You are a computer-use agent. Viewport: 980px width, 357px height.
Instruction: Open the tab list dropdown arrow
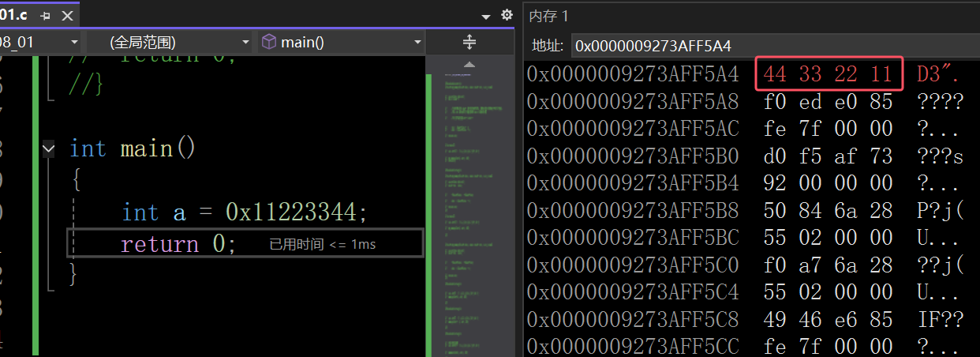coord(485,16)
